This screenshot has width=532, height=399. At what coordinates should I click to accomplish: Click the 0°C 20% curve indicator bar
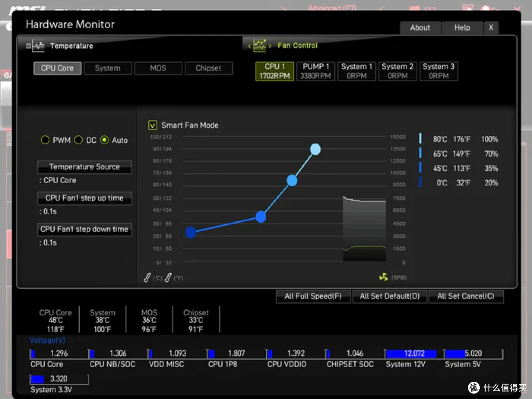pyautogui.click(x=420, y=182)
